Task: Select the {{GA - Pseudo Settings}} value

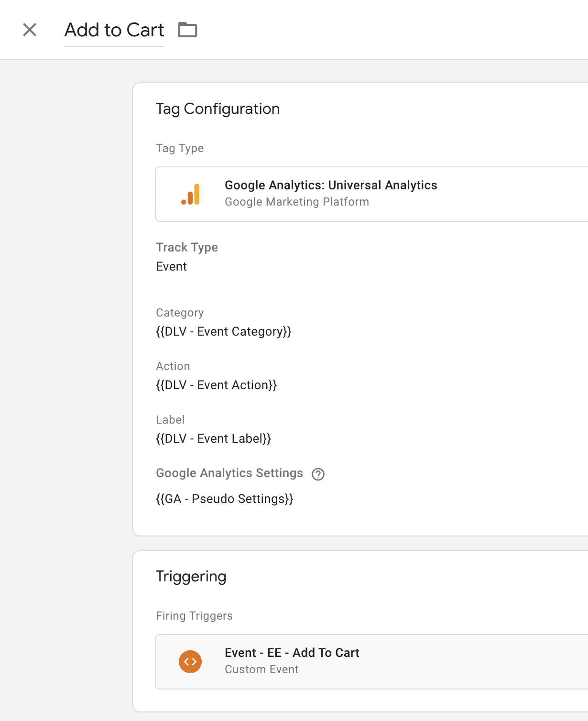Action: pos(225,499)
